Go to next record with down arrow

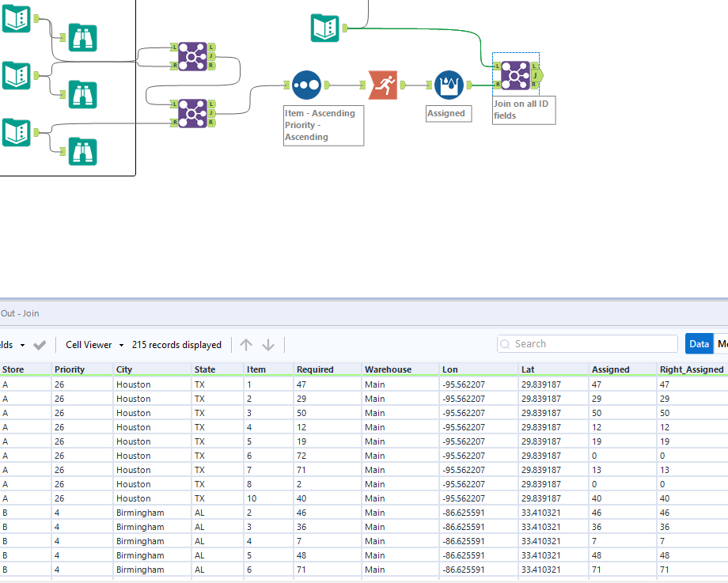pos(268,345)
